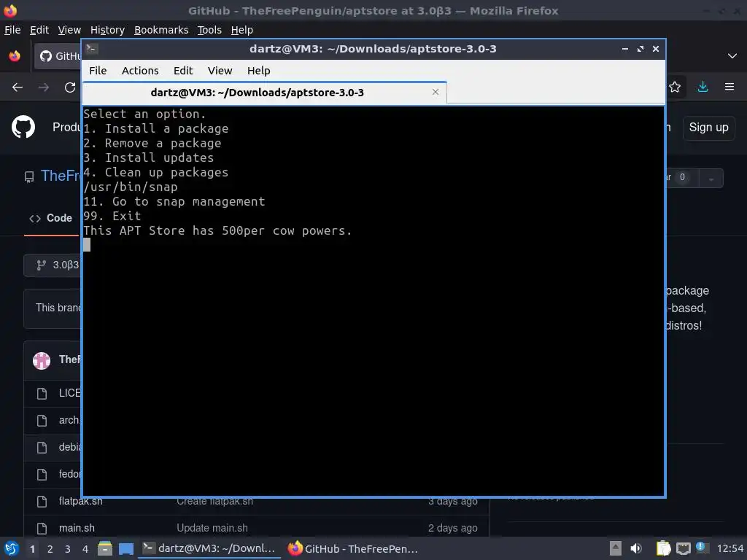Screen dimensions: 747x560
Task: Click file icon beside main.sh
Action: [x=42, y=529]
